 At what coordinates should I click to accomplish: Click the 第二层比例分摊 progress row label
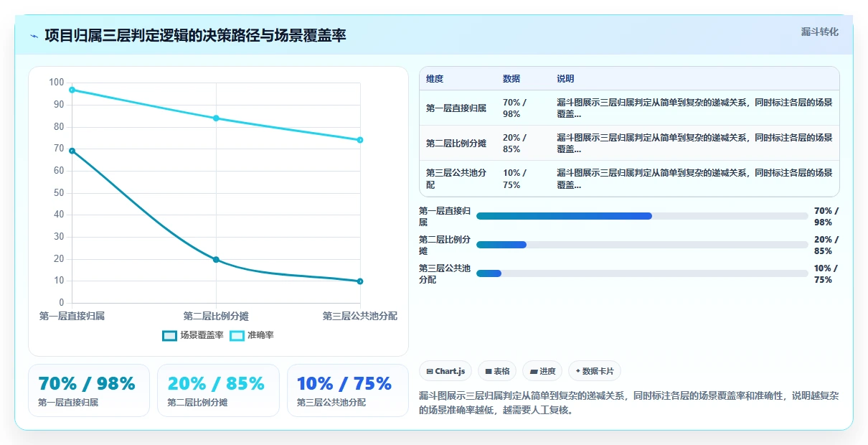point(445,245)
